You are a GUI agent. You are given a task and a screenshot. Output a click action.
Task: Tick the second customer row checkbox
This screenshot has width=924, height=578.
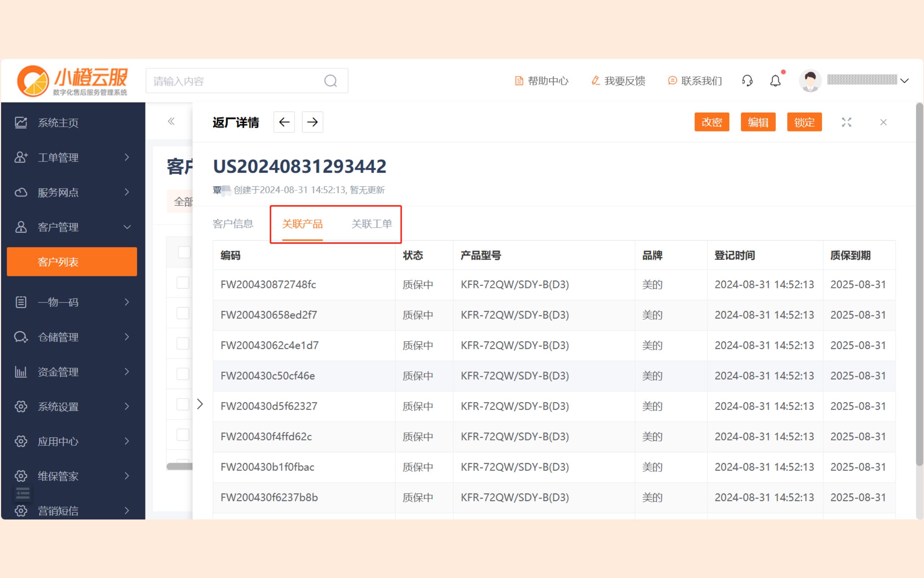tap(183, 313)
